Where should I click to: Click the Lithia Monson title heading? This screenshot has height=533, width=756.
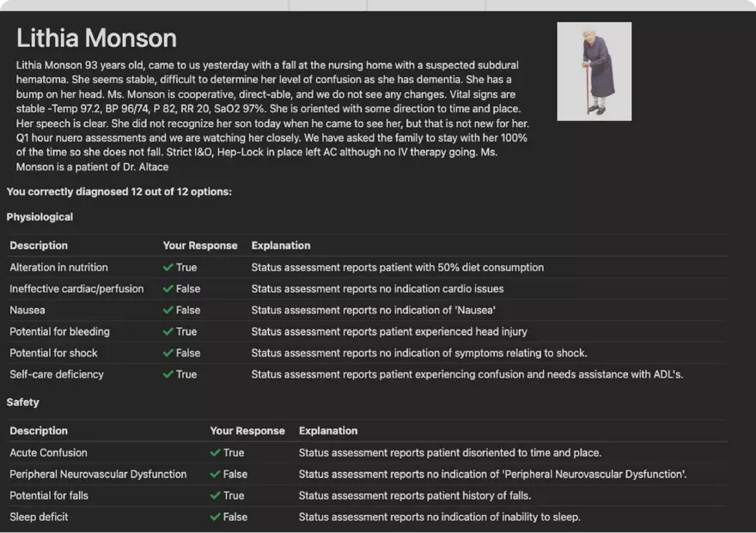point(96,39)
